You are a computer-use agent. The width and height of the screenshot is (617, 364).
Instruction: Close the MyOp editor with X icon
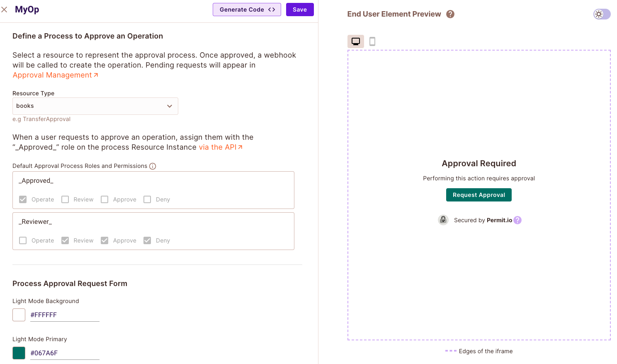tap(4, 10)
